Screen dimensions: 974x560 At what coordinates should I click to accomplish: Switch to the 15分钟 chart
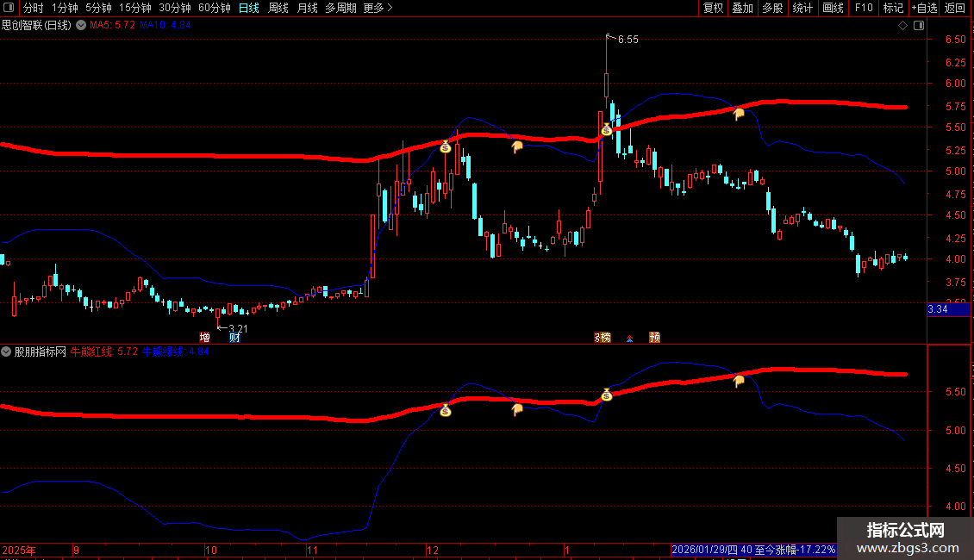(x=134, y=8)
